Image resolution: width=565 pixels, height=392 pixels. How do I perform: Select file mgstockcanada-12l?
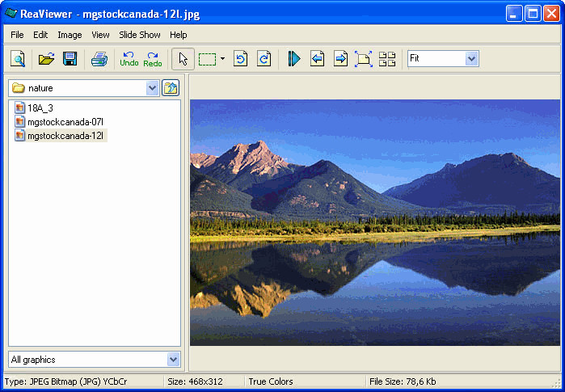(65, 136)
